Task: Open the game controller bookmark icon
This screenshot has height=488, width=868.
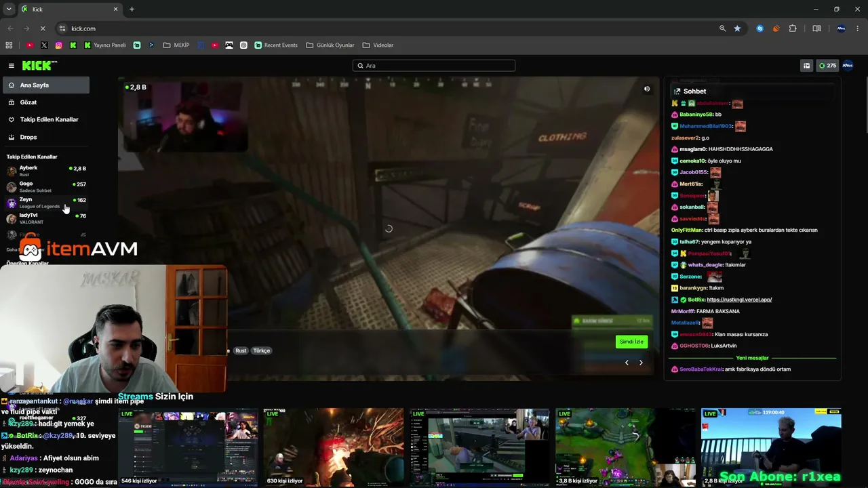Action: pyautogui.click(x=229, y=45)
